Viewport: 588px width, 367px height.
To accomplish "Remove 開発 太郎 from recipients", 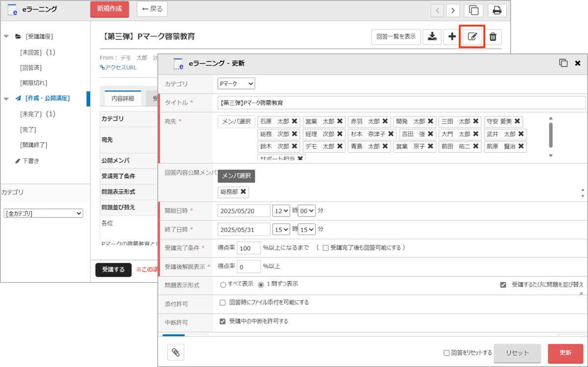I will pyautogui.click(x=430, y=121).
